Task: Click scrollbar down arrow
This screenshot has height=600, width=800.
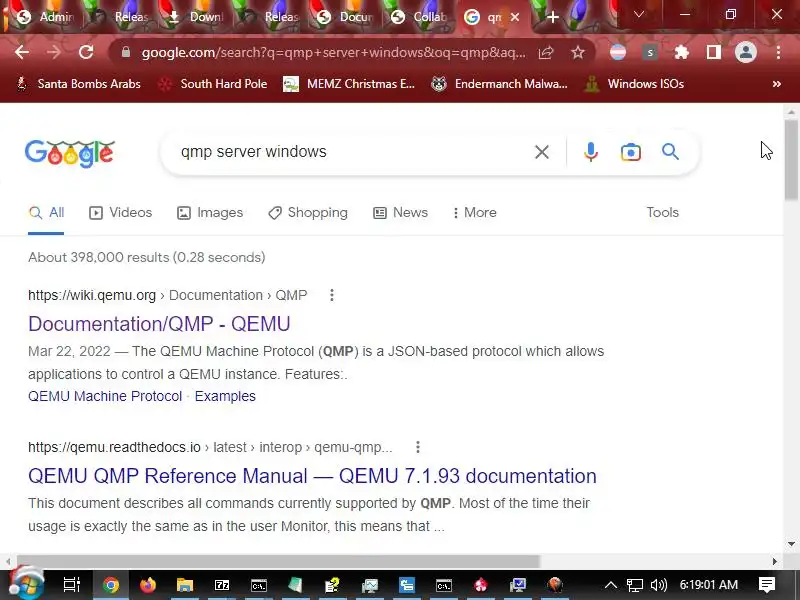Action: click(x=791, y=544)
